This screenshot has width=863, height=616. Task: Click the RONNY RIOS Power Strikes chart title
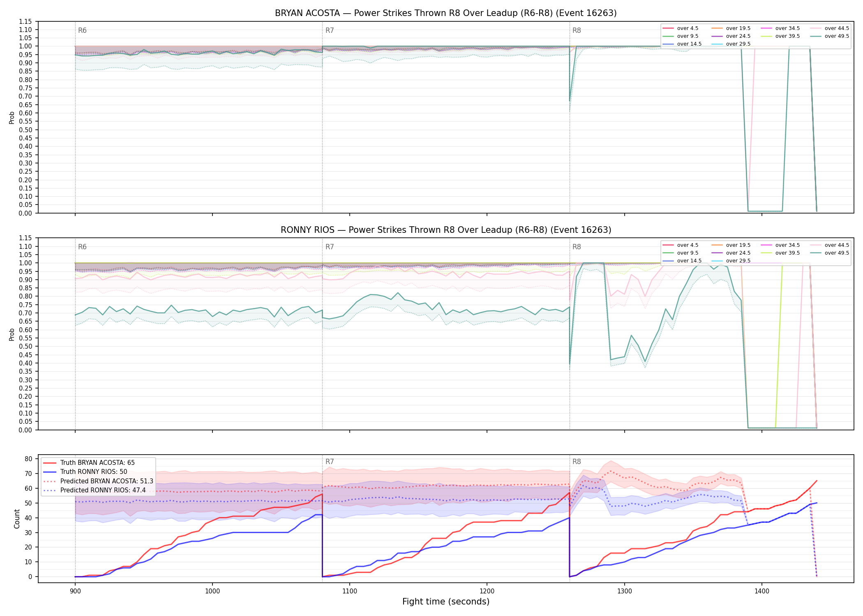click(x=446, y=230)
